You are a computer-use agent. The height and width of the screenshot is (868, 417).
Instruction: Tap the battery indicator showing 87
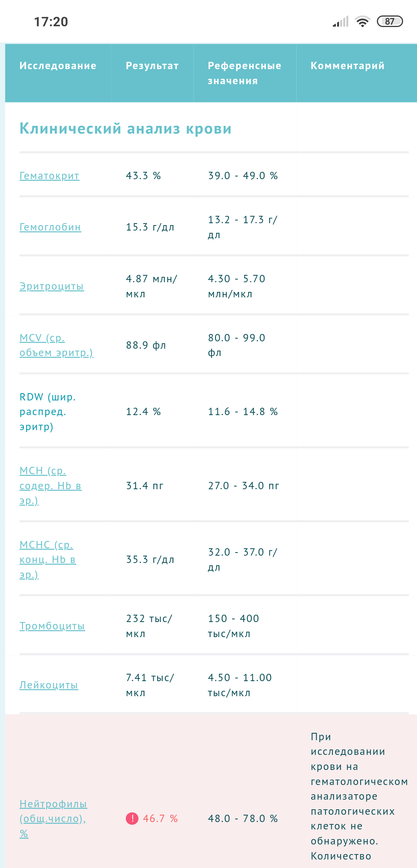[x=390, y=21]
